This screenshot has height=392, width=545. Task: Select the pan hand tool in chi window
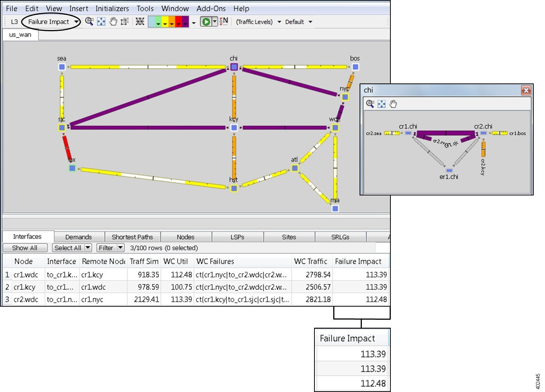click(x=393, y=104)
